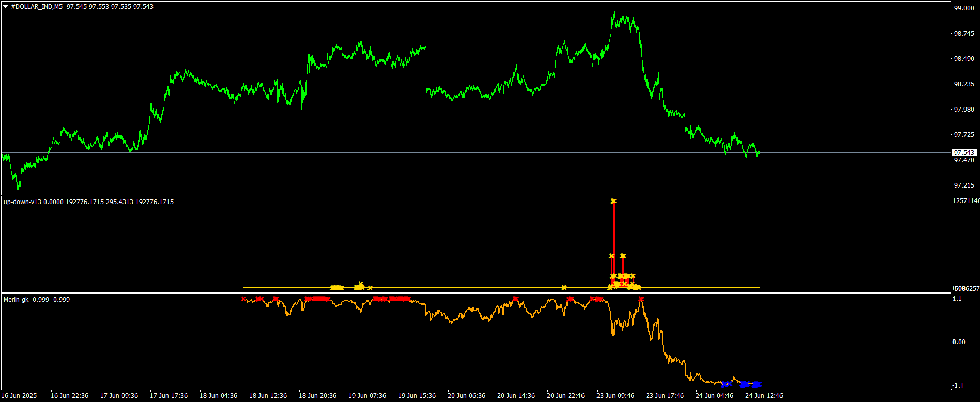Click the 1.1 level on Merlin scale
Screen dimensions: 980x402
pos(957,299)
